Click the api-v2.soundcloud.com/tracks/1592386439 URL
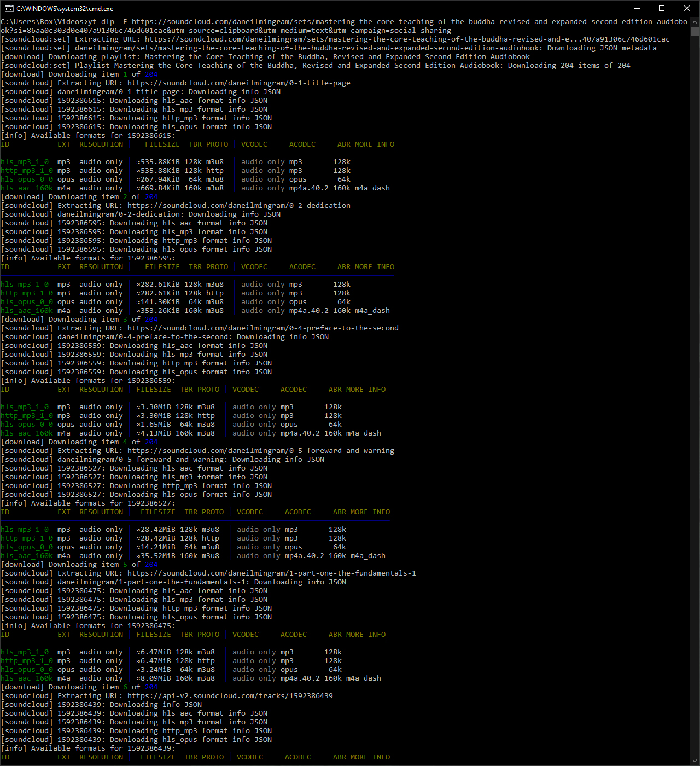The width and height of the screenshot is (700, 766). click(230, 696)
